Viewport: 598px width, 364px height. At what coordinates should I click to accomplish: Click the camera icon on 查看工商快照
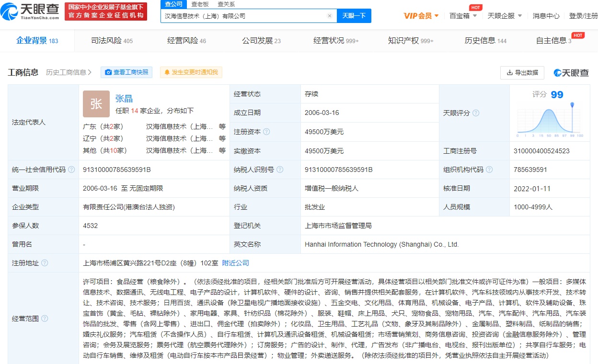tap(108, 72)
